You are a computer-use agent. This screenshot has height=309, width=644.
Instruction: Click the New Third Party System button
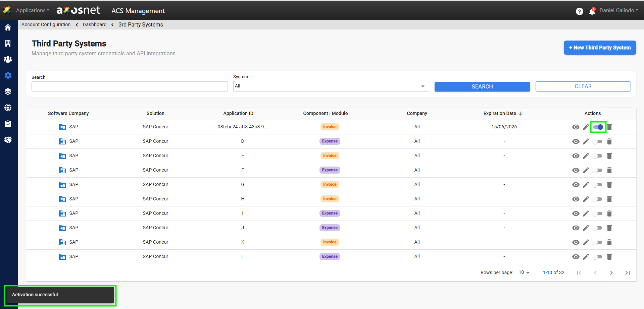(600, 48)
